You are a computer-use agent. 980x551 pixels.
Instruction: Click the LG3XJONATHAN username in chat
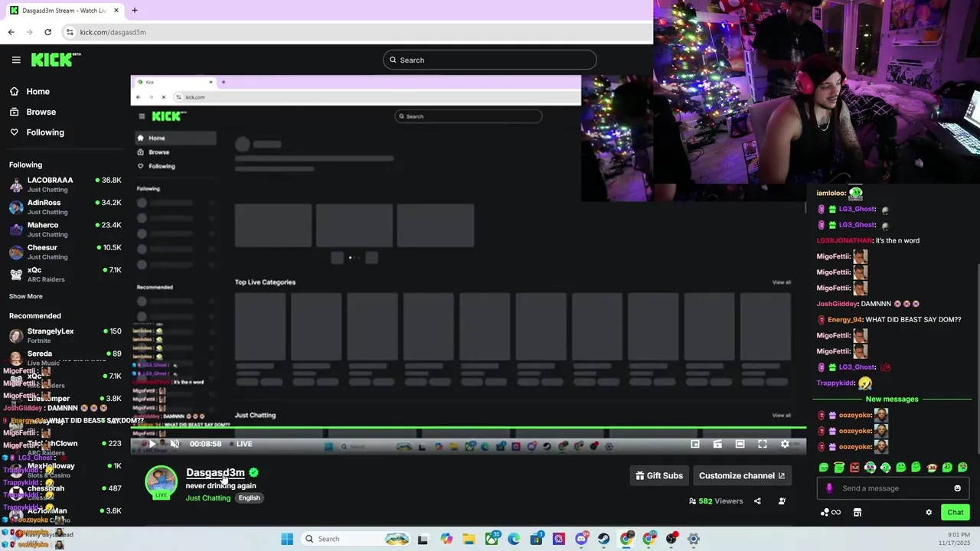pos(844,240)
